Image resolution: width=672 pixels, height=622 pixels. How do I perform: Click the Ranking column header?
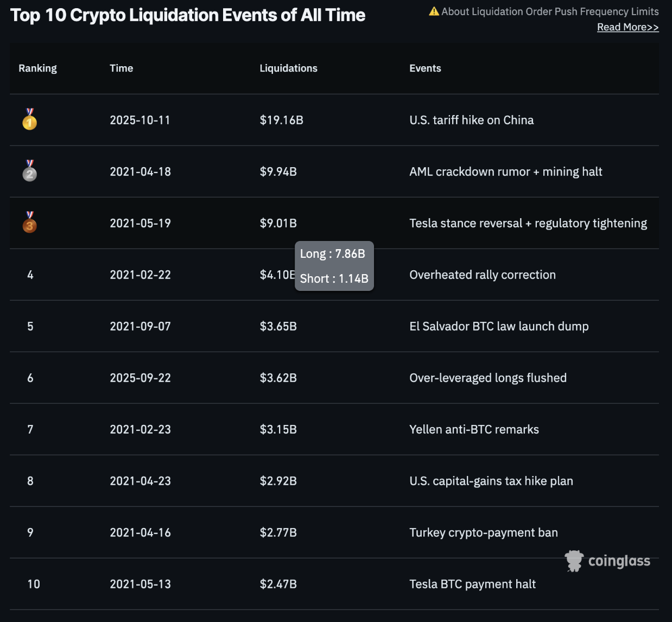coord(37,68)
